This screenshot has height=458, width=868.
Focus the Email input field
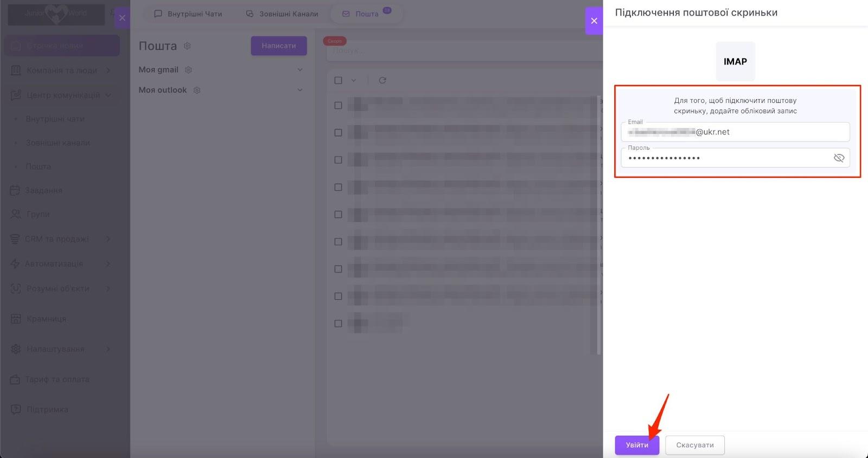(735, 132)
